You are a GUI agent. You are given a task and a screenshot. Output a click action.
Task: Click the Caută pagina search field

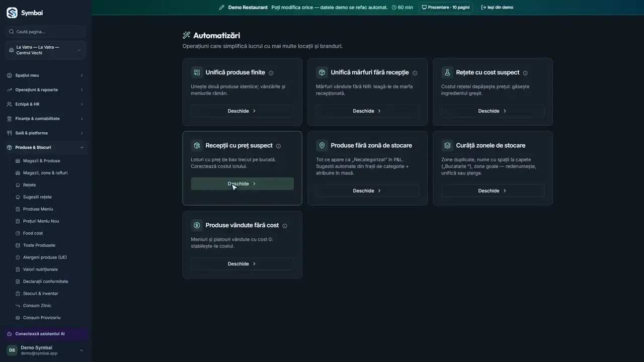coord(45,32)
